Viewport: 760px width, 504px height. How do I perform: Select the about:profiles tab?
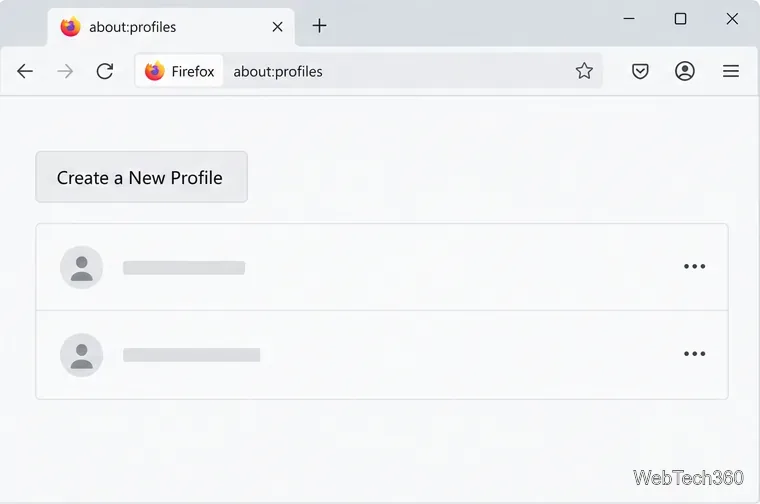[171, 27]
